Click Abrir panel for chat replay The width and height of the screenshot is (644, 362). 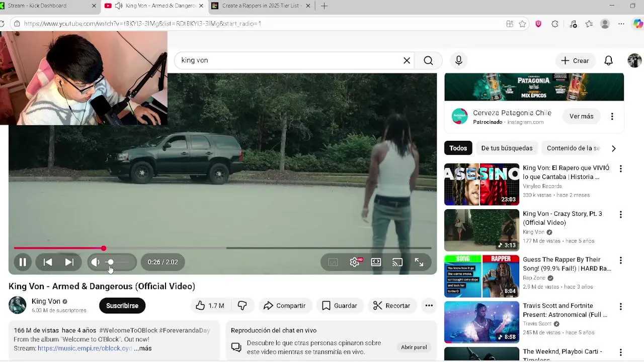[414, 347]
